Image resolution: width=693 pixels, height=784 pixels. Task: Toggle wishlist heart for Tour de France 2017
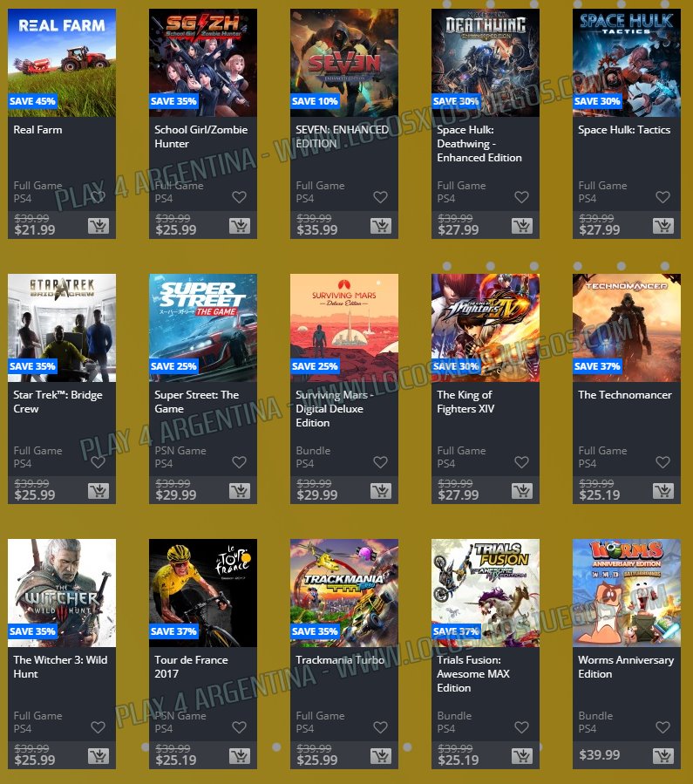(240, 727)
